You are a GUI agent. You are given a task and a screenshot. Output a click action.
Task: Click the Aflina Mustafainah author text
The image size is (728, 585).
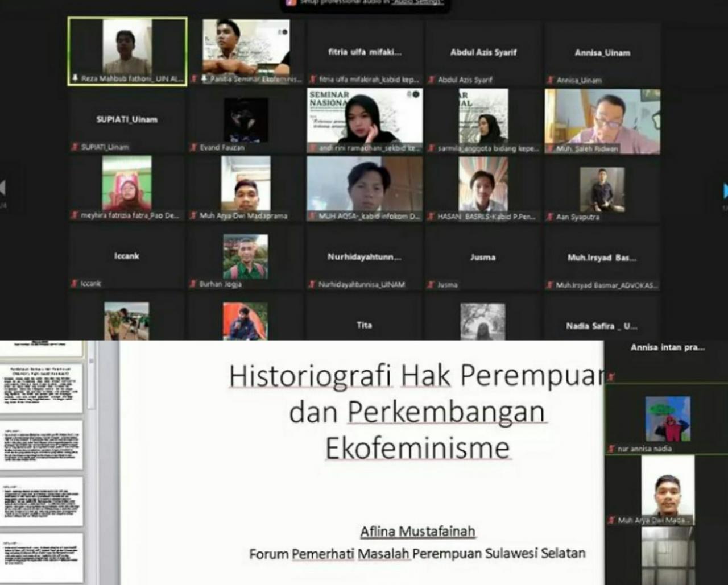pyautogui.click(x=417, y=532)
